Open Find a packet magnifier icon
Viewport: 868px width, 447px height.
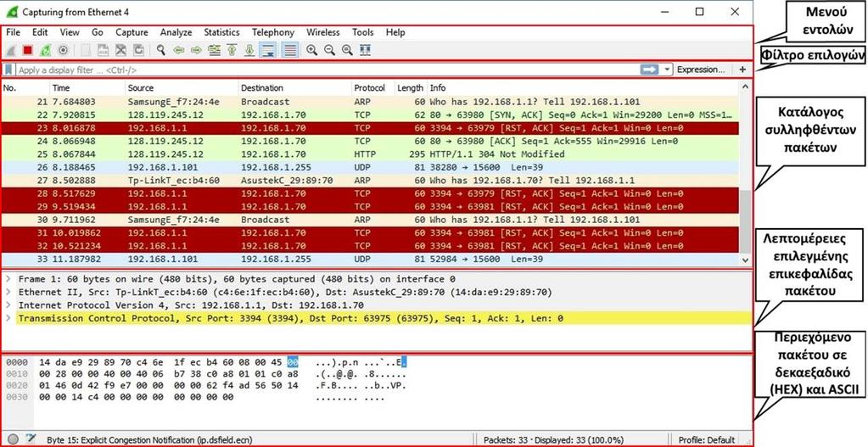click(x=161, y=50)
